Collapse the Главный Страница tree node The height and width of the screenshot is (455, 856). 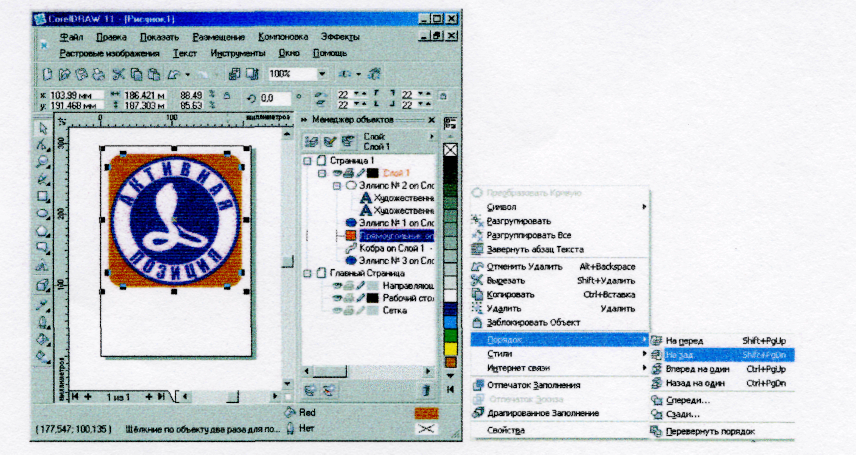[x=308, y=273]
